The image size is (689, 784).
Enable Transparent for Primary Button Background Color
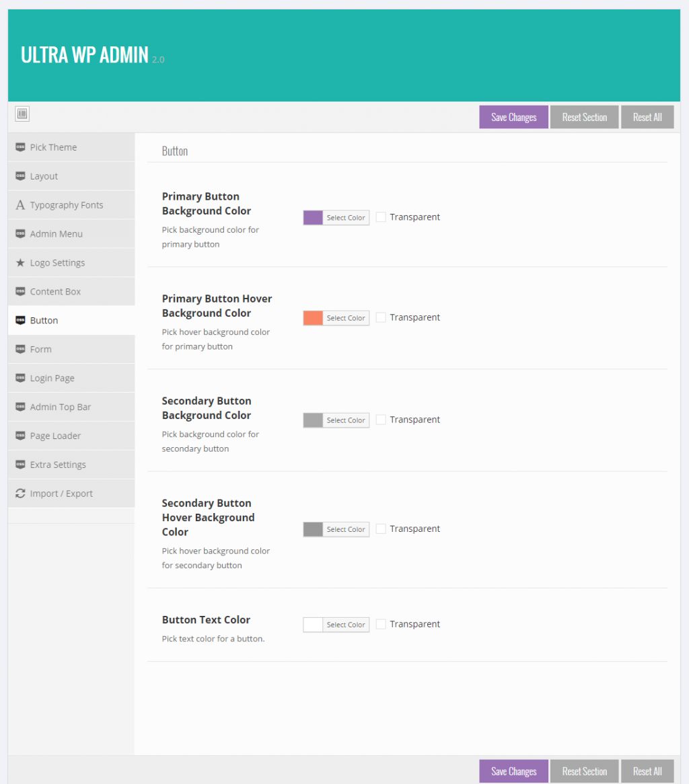coord(381,217)
